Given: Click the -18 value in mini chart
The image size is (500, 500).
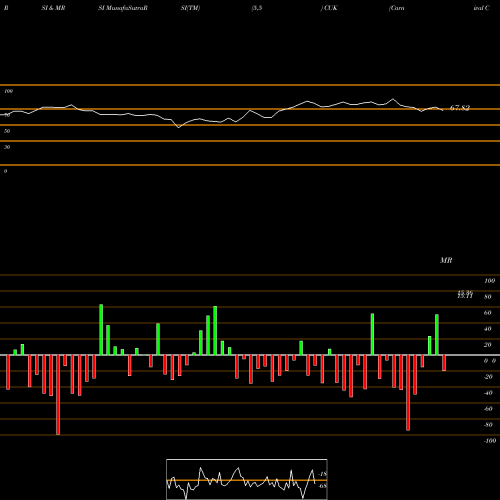Looking at the screenshot, I should [x=323, y=474].
